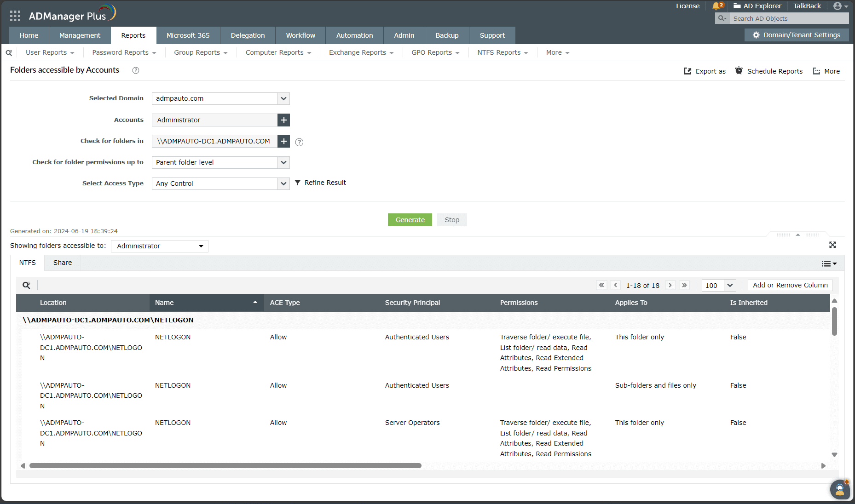Click the AD objects search icon

pyautogui.click(x=722, y=18)
